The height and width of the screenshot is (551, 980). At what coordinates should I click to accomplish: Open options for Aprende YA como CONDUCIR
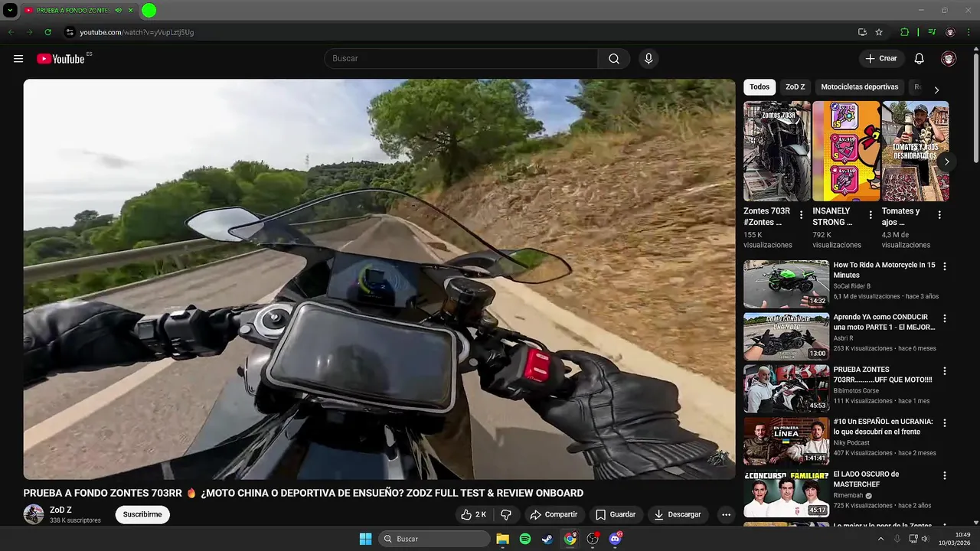pos(945,318)
